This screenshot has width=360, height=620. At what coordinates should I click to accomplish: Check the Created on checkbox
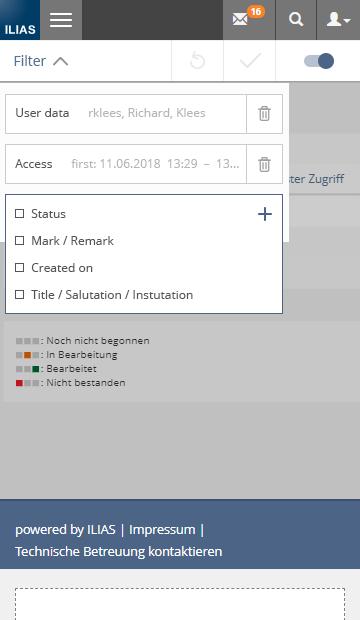pyautogui.click(x=19, y=268)
